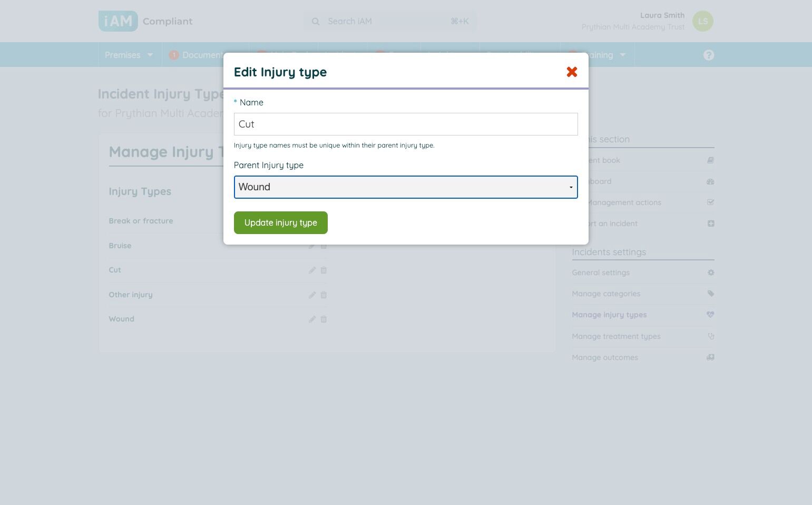Image resolution: width=812 pixels, height=505 pixels.
Task: Click the Search iAM box
Action: click(390, 21)
